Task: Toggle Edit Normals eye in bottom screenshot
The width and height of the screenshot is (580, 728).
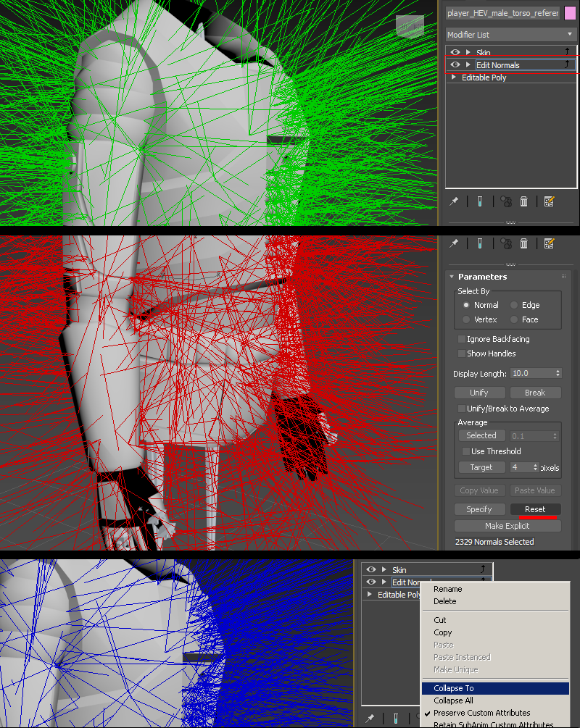Action: (x=371, y=582)
